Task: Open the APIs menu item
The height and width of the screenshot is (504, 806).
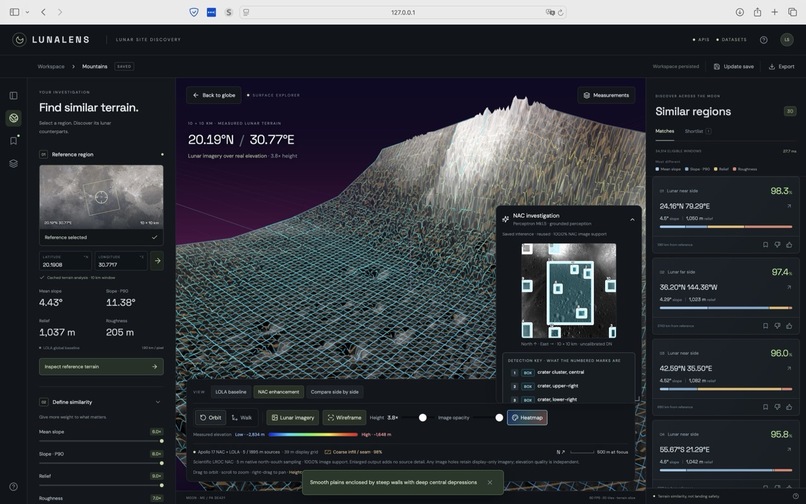Action: coord(701,40)
